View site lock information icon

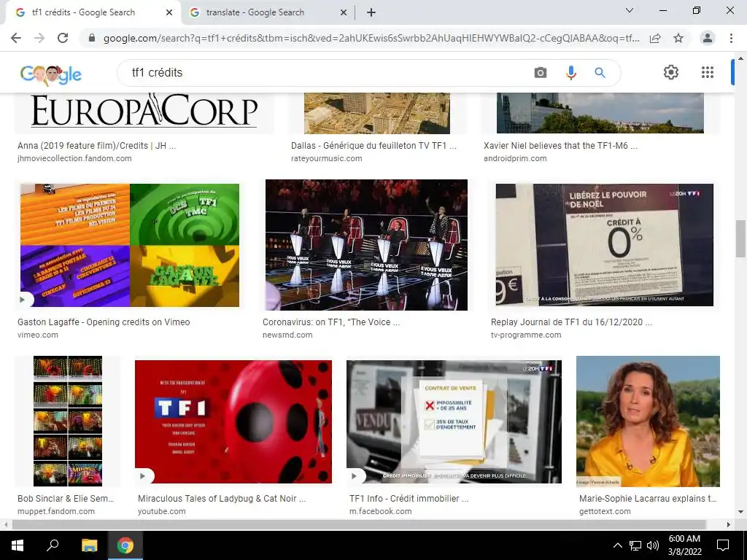point(92,38)
